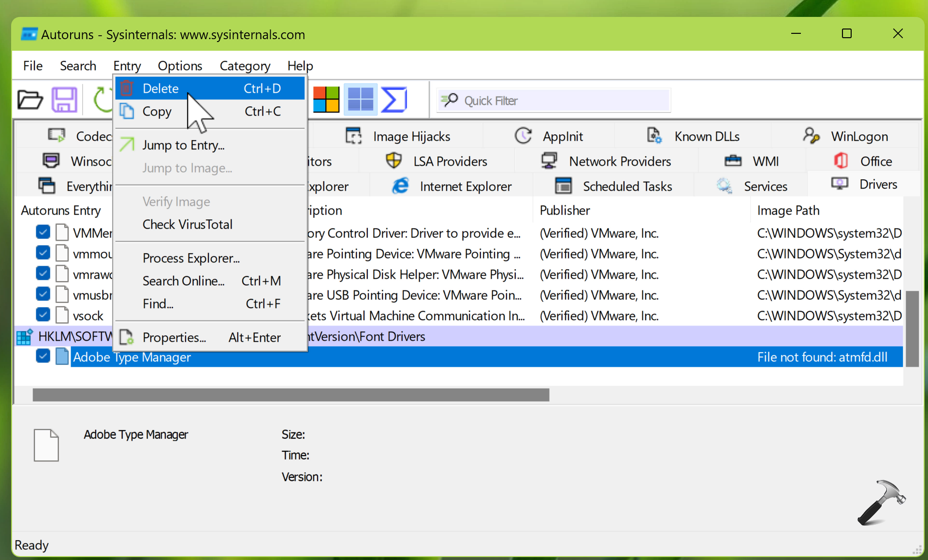The height and width of the screenshot is (560, 928).
Task: Click the trash icon beside Delete
Action: [x=127, y=88]
